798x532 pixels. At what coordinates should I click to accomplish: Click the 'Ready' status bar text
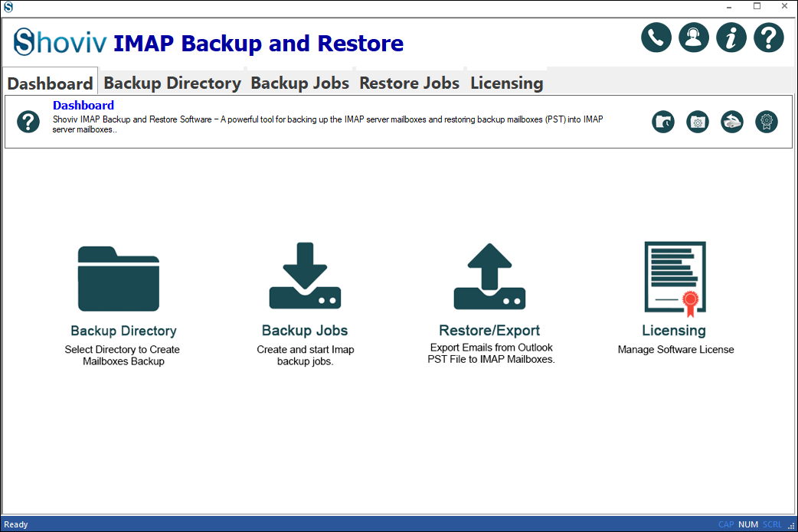tap(16, 524)
